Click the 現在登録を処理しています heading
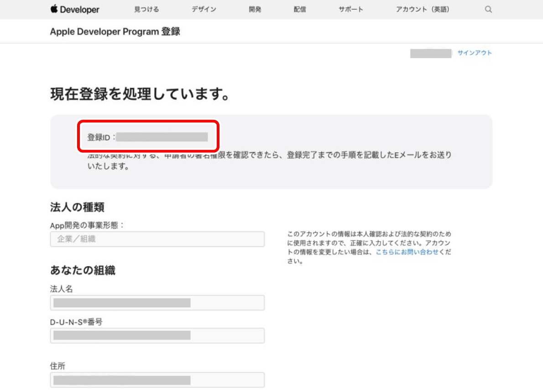Viewport: 543px width, 392px height. point(139,94)
